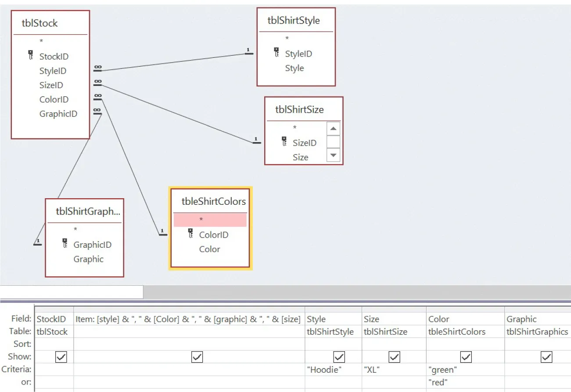Click the Sort cell under the Style column

point(333,344)
